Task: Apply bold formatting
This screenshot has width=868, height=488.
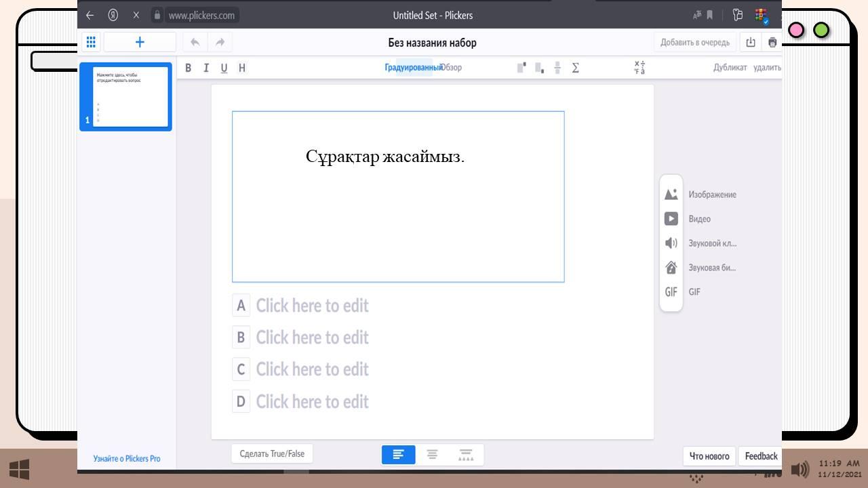Action: (189, 68)
